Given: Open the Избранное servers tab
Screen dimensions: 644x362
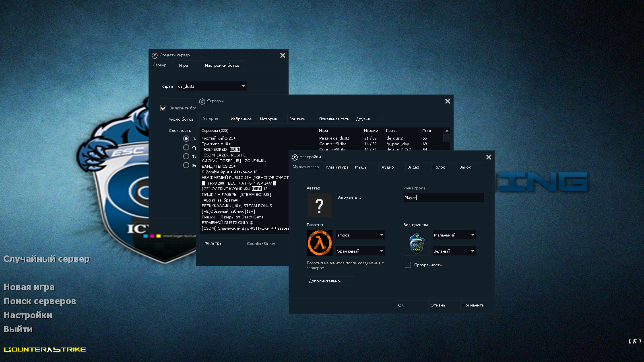Looking at the screenshot, I should (241, 119).
